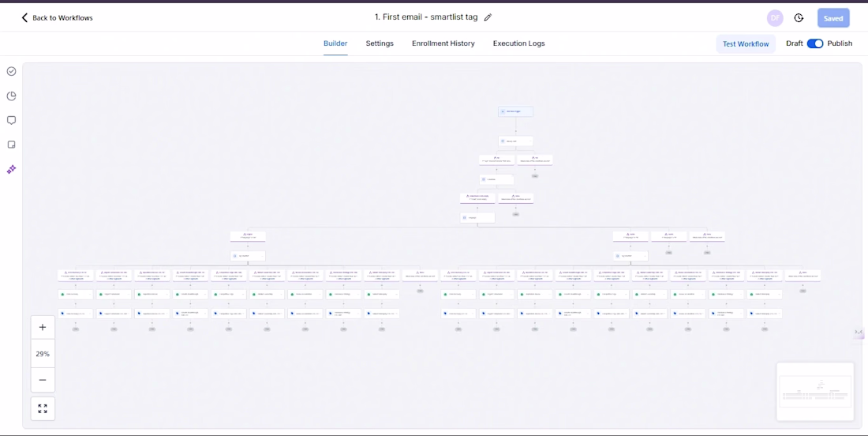Zoom in with the plus button
Image resolution: width=868 pixels, height=436 pixels.
43,328
